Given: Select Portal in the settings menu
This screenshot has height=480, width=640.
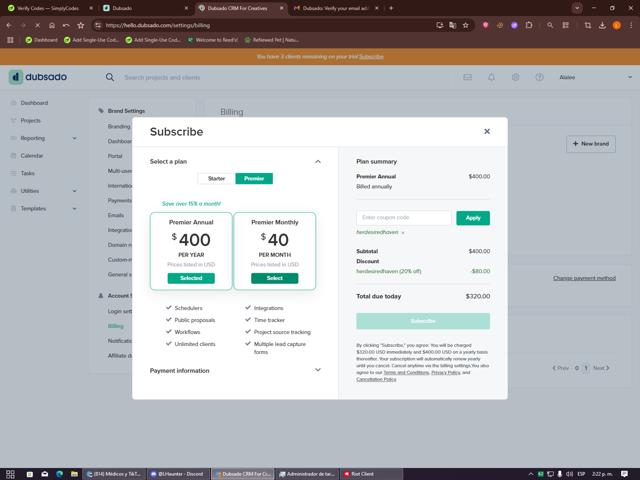Looking at the screenshot, I should tap(115, 156).
